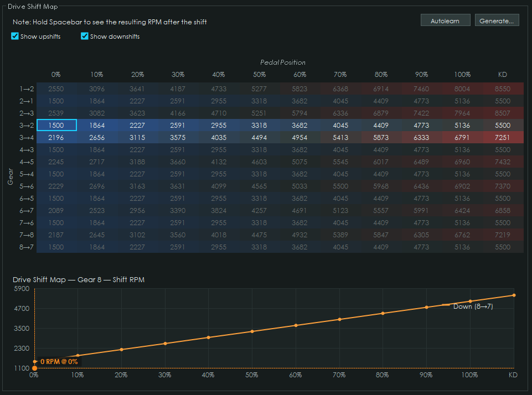
Task: Select cell 6858 in the 6→7 row
Action: click(503, 211)
